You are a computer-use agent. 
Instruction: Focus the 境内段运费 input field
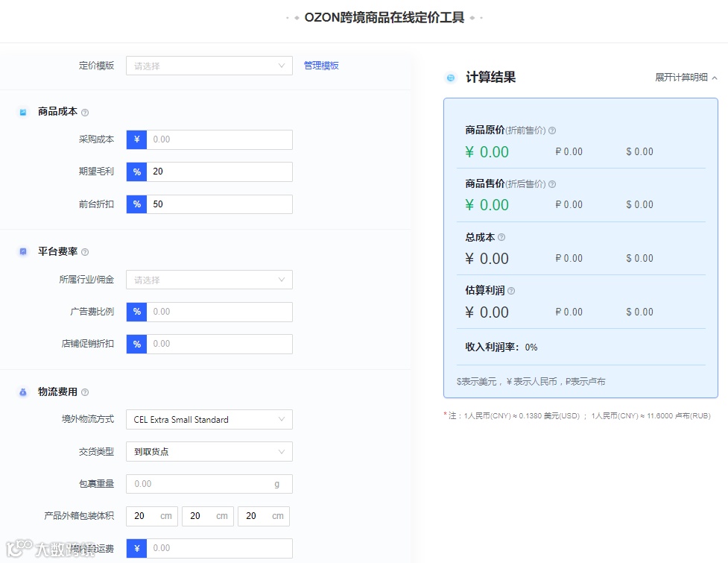220,549
